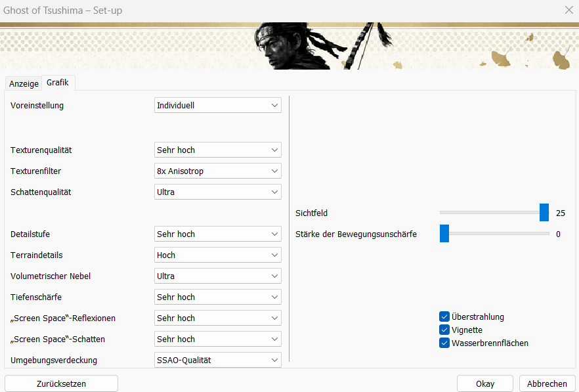Click the Bewegungsunschärfe value 0
Screen dimensions: 579x392
[558, 234]
